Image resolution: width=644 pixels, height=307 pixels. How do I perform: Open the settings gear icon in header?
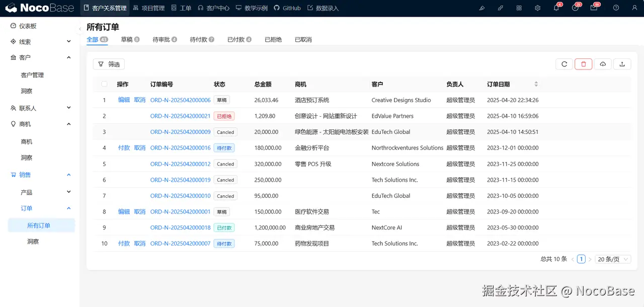537,8
